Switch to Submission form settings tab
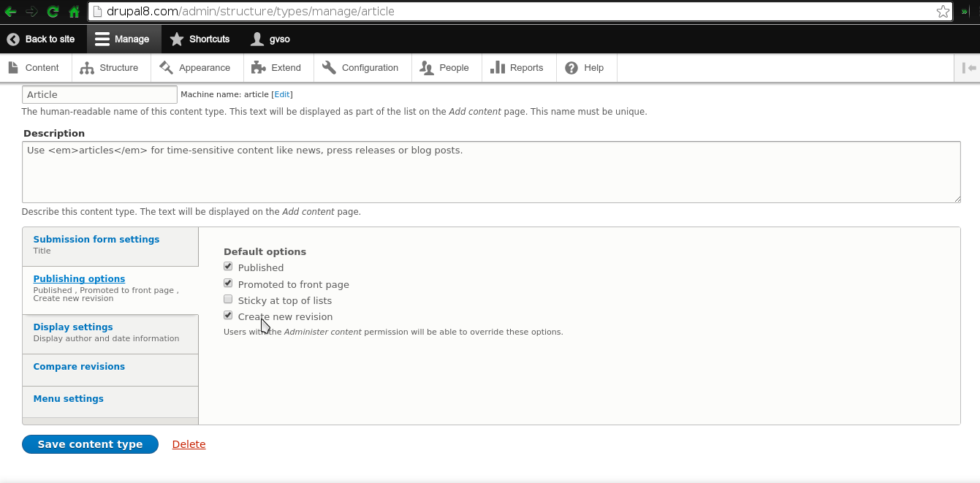This screenshot has height=483, width=980. (x=96, y=240)
